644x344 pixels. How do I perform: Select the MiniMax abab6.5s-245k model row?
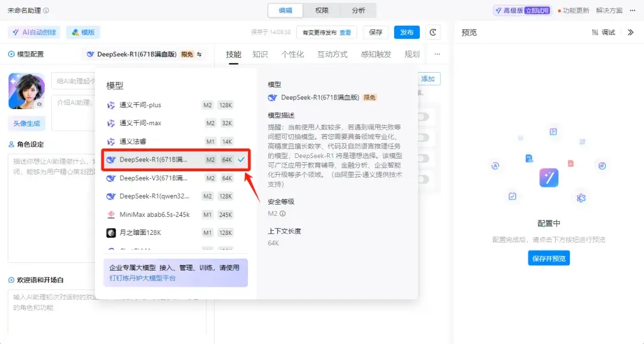click(175, 215)
